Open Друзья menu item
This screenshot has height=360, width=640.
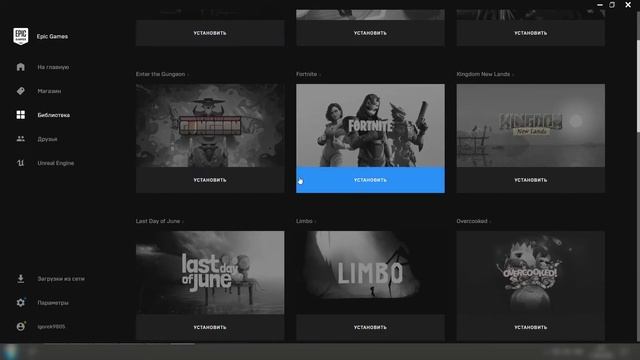47,139
